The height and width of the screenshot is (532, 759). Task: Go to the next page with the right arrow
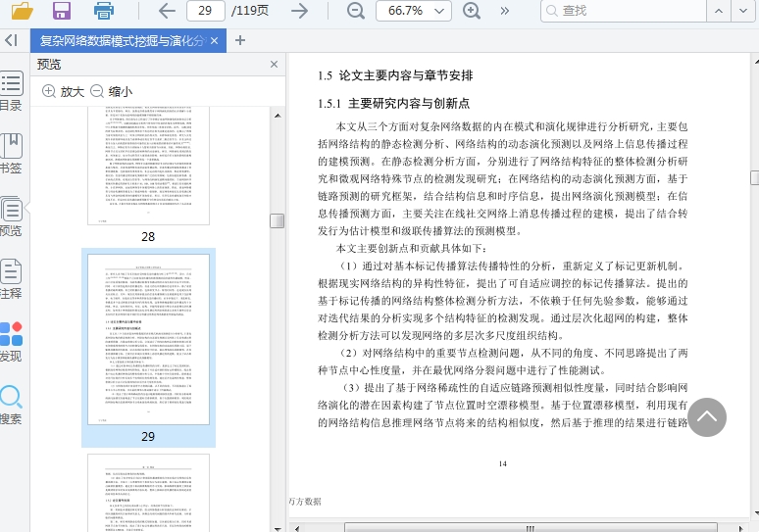300,11
